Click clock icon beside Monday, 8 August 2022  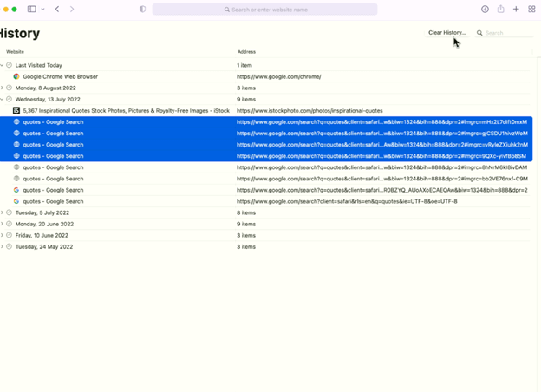(9, 88)
